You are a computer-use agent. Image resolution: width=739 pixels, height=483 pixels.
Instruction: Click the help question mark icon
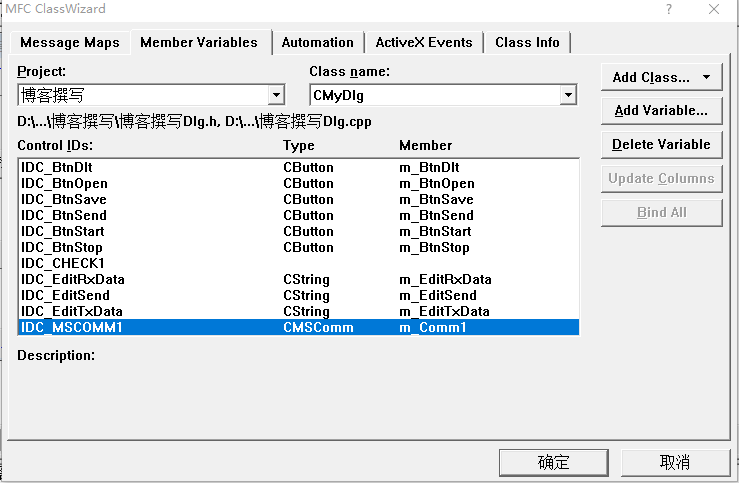pyautogui.click(x=669, y=9)
